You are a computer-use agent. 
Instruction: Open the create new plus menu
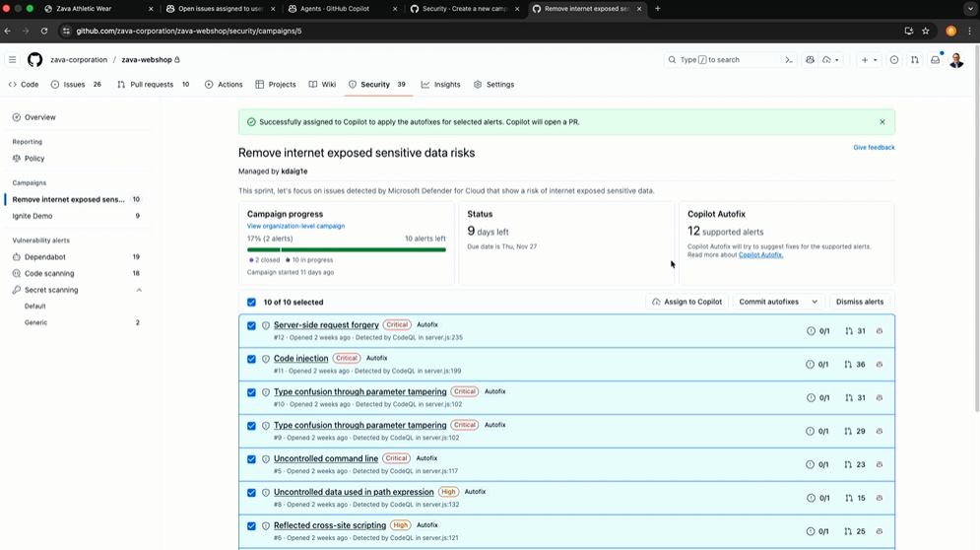[x=869, y=60]
